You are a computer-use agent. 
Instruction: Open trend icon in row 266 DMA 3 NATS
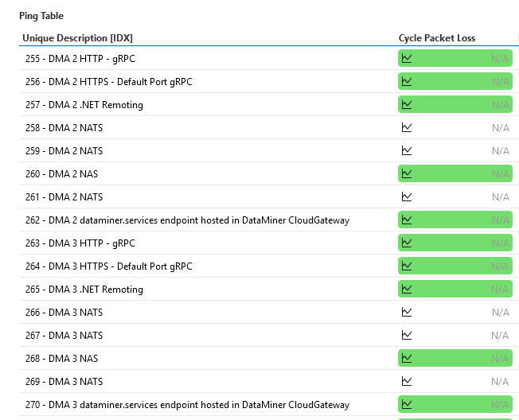(407, 312)
